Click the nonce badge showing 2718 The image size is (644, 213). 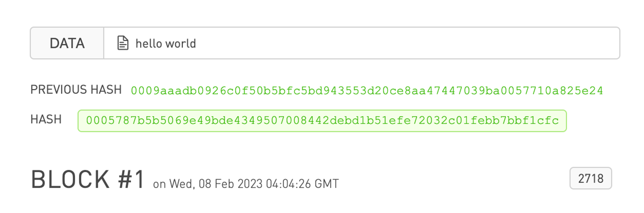click(591, 178)
